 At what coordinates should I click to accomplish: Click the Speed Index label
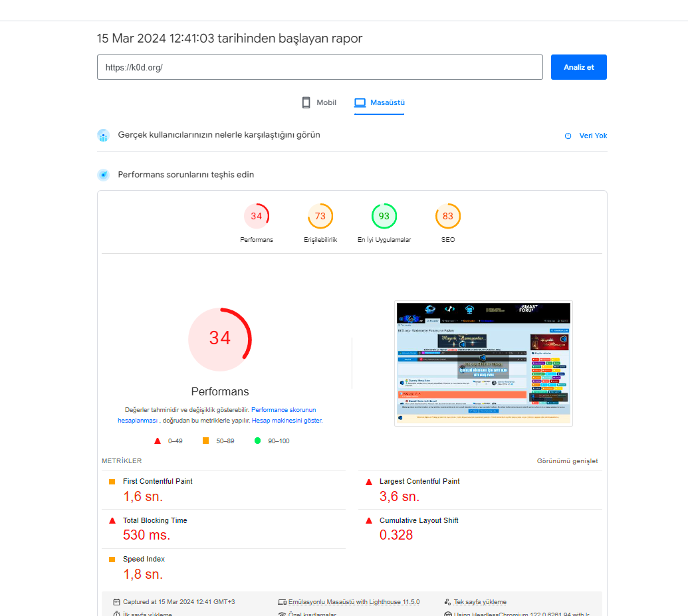click(x=144, y=559)
